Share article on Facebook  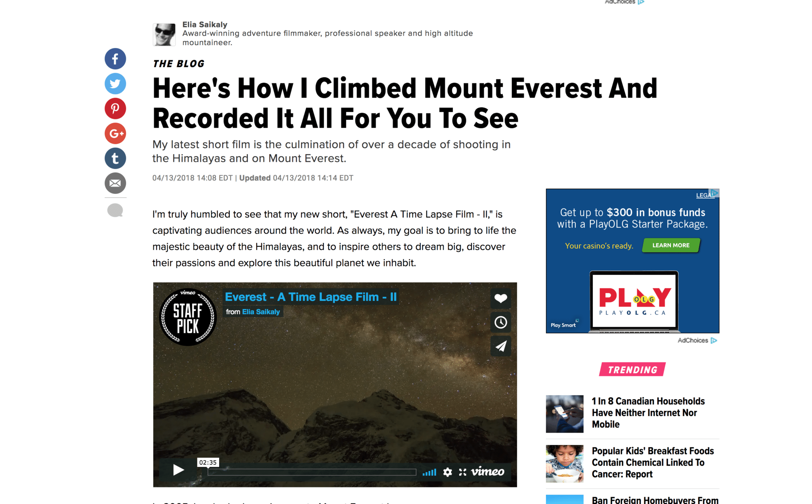tap(115, 59)
